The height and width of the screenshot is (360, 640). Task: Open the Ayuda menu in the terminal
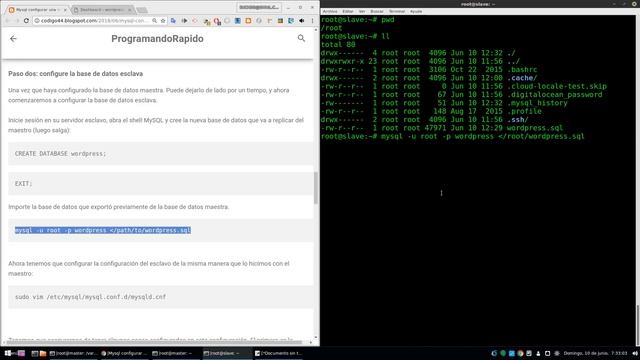tap(416, 11)
